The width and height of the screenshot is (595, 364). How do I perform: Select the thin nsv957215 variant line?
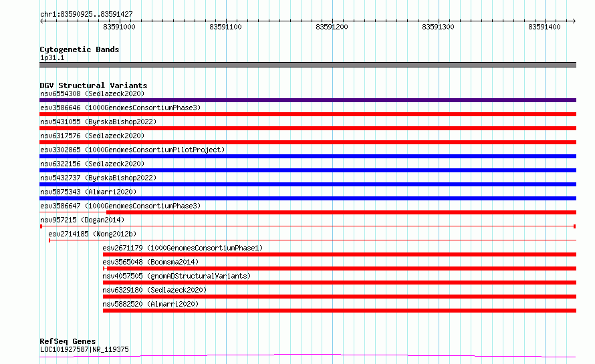coord(308,226)
